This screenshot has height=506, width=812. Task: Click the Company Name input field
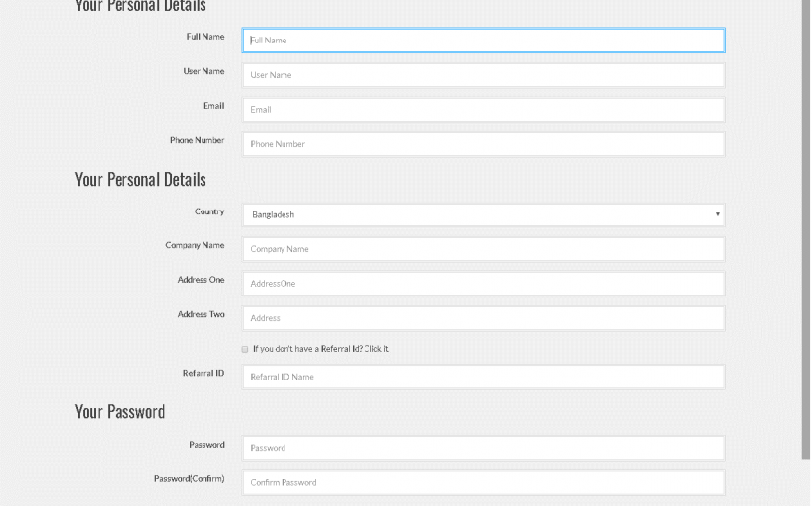tap(483, 249)
